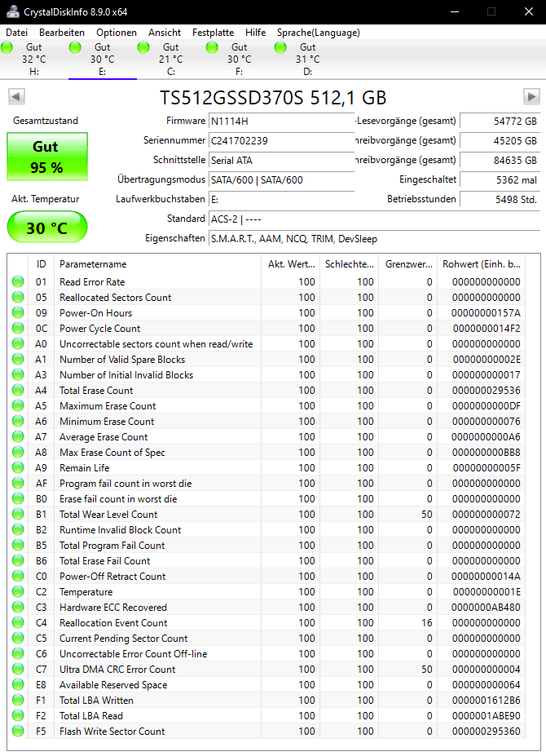
Task: Select Uncorrectable Error Count Off-line text
Action: (x=134, y=654)
